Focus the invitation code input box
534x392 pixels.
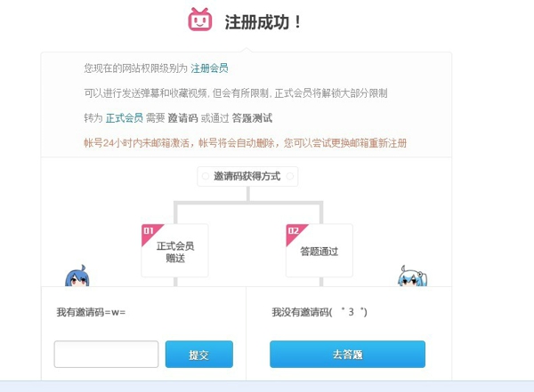pyautogui.click(x=106, y=355)
